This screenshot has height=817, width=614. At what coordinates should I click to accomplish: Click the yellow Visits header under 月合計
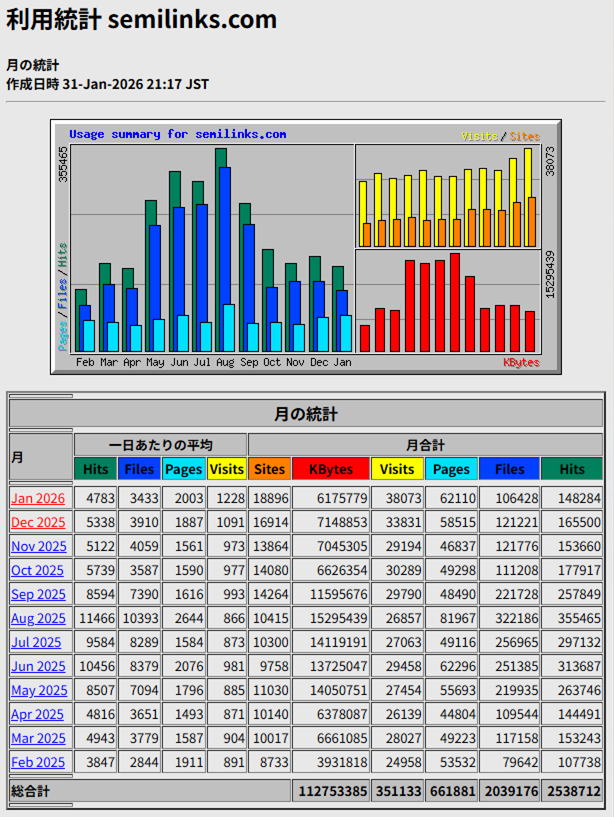point(397,468)
